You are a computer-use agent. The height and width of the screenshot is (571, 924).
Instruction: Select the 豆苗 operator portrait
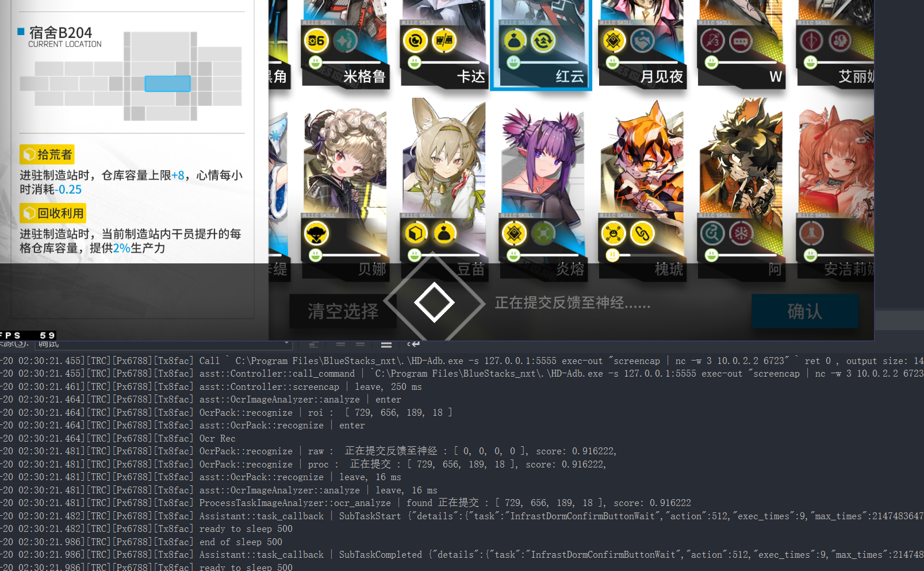(444, 158)
